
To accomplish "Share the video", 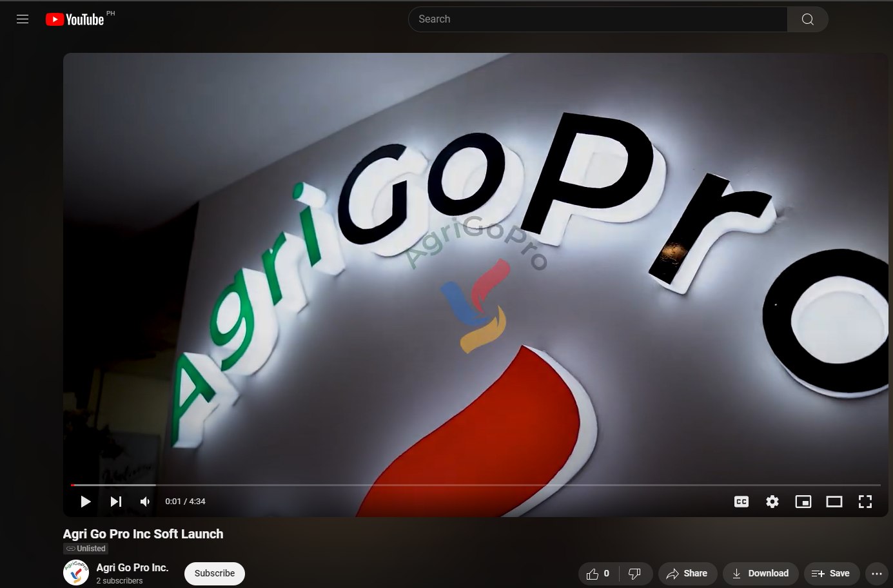I will [x=687, y=573].
